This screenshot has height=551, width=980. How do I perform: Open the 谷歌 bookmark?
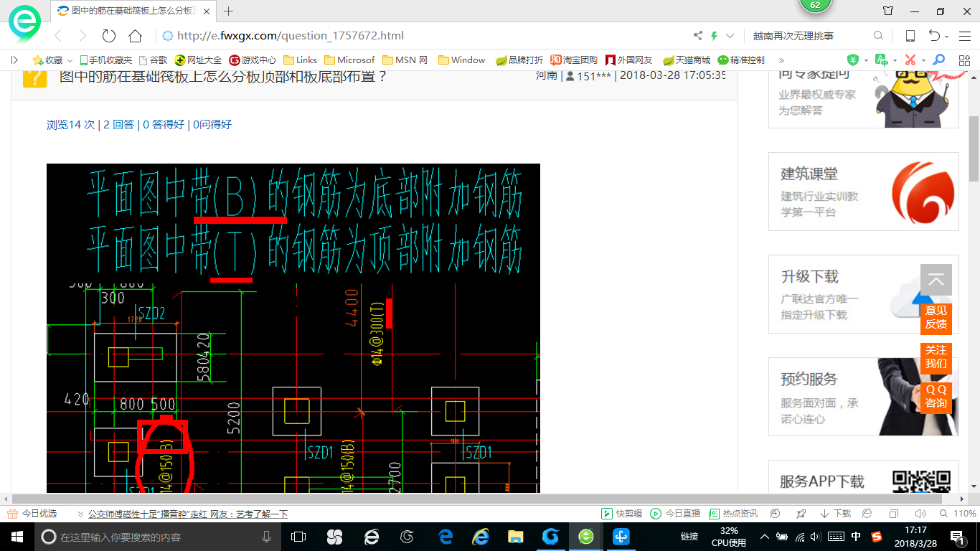tap(153, 60)
